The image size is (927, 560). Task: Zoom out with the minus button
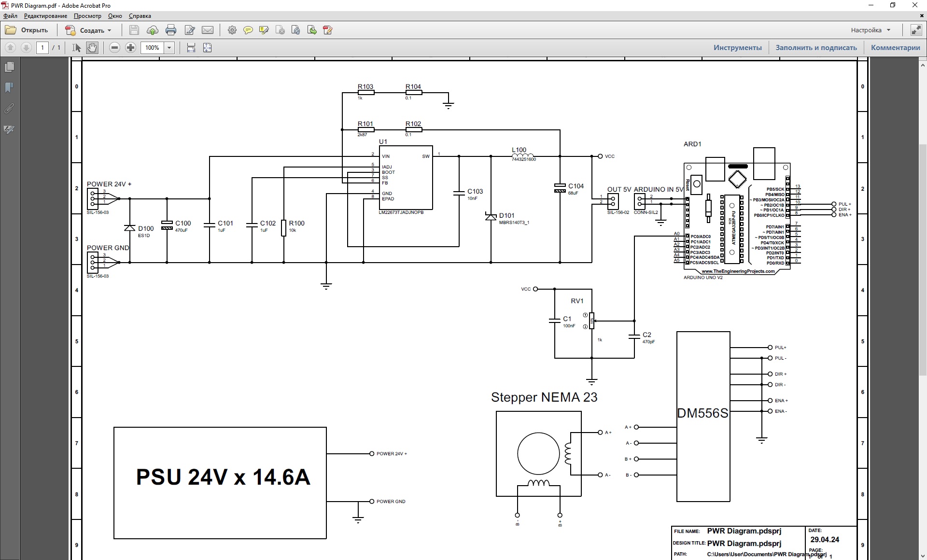click(x=114, y=47)
